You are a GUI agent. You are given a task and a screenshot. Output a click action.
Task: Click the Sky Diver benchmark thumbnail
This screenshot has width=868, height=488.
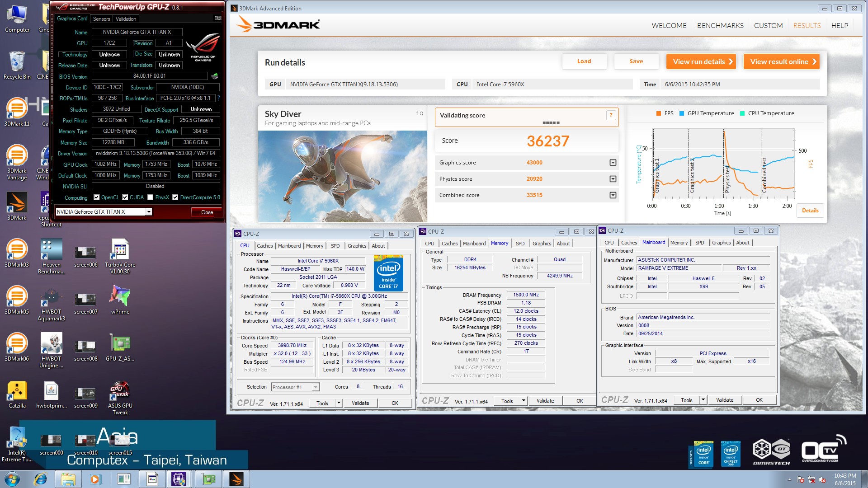coord(343,176)
